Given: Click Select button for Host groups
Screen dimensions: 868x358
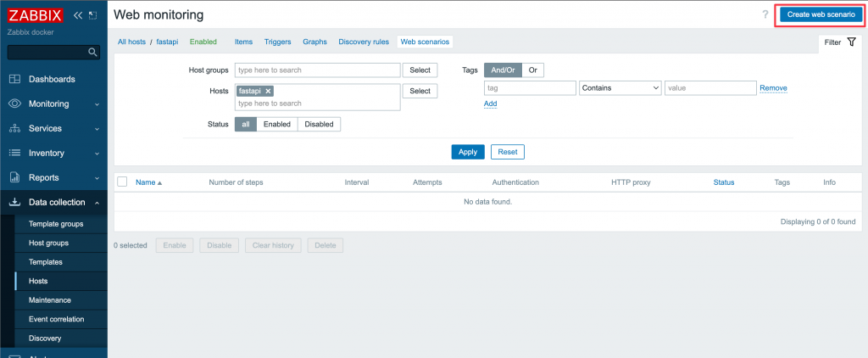Looking at the screenshot, I should pyautogui.click(x=420, y=70).
